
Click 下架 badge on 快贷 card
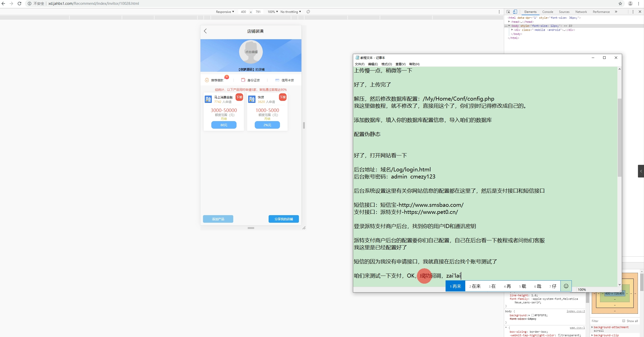(x=283, y=97)
